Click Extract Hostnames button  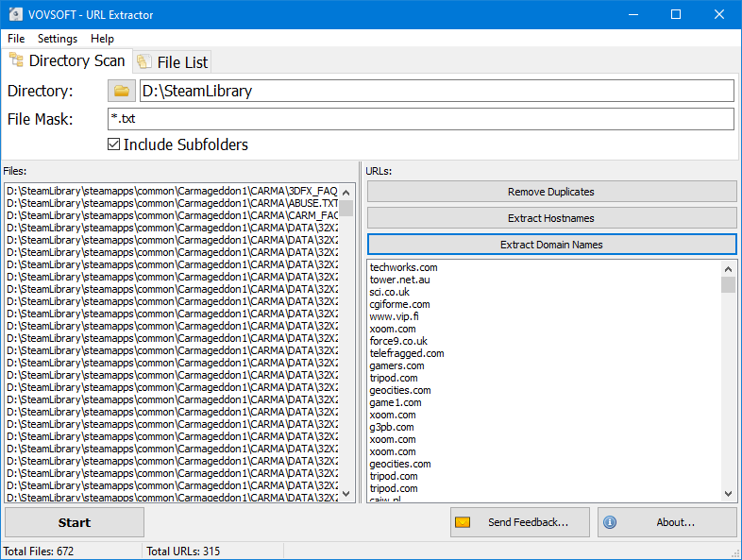[x=551, y=218]
